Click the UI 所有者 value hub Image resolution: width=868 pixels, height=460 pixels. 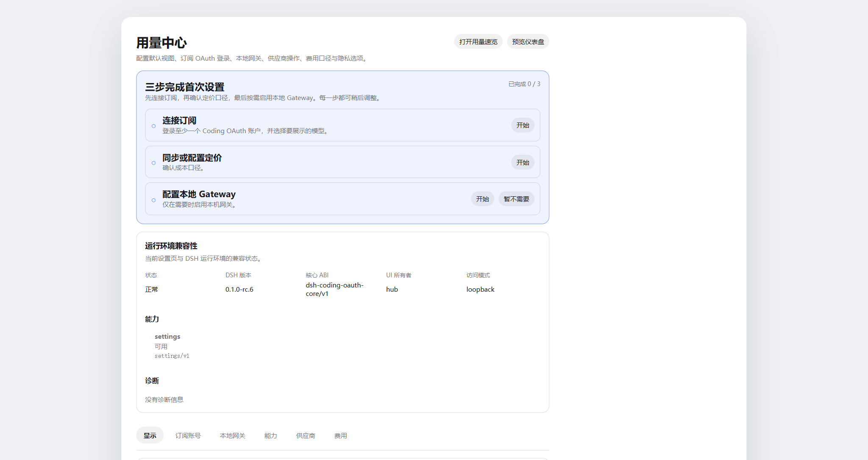tap(392, 289)
